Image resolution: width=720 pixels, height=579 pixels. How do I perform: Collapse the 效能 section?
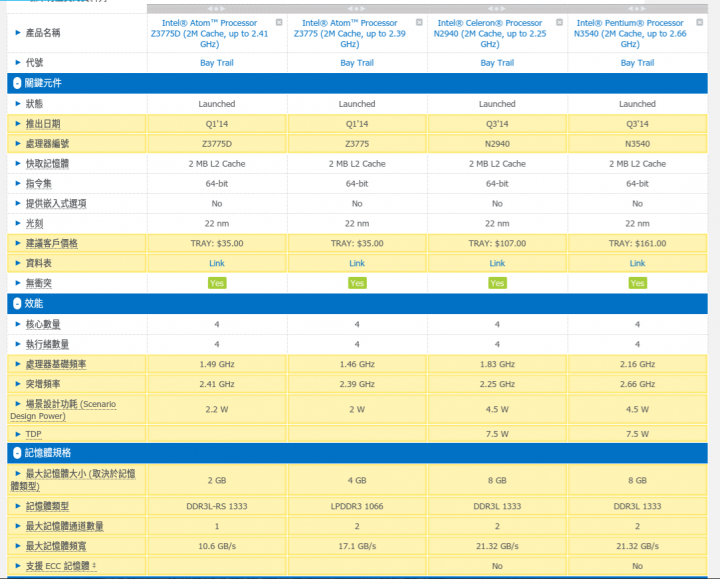17,304
